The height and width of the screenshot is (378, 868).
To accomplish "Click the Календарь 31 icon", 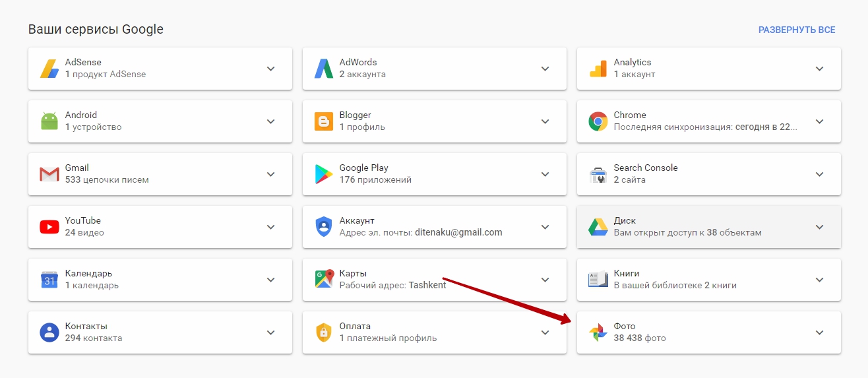I will [x=49, y=280].
